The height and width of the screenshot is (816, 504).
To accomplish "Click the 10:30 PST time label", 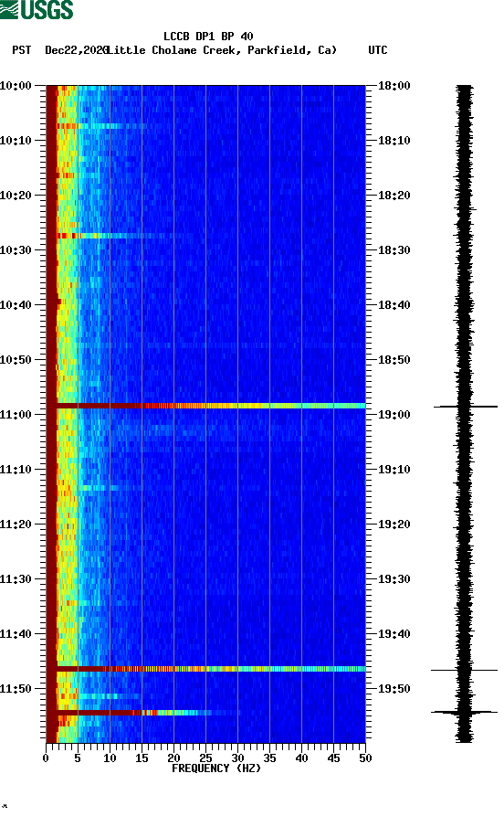I will point(16,249).
